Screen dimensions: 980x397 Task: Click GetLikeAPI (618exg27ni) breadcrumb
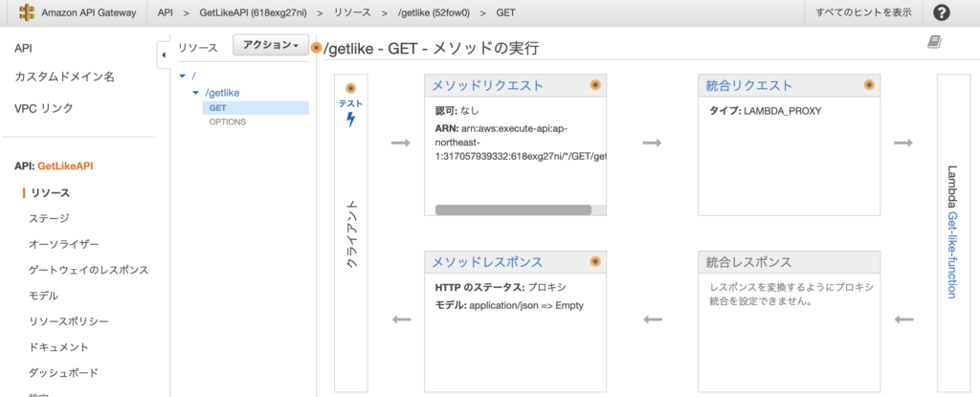tap(253, 12)
